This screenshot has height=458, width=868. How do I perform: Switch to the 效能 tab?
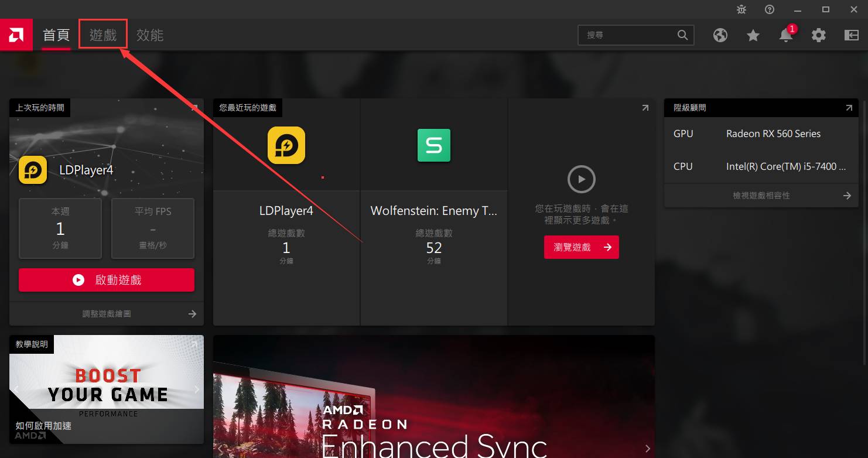point(150,35)
